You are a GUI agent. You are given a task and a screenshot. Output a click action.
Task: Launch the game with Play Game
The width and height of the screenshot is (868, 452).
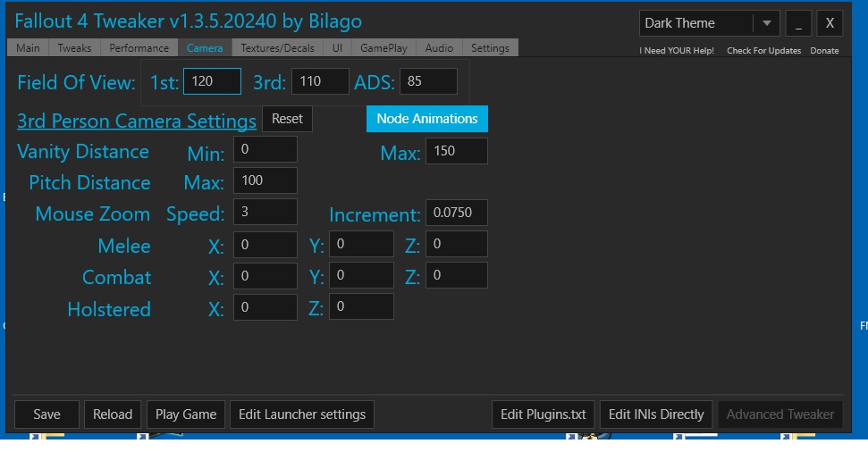click(x=186, y=414)
